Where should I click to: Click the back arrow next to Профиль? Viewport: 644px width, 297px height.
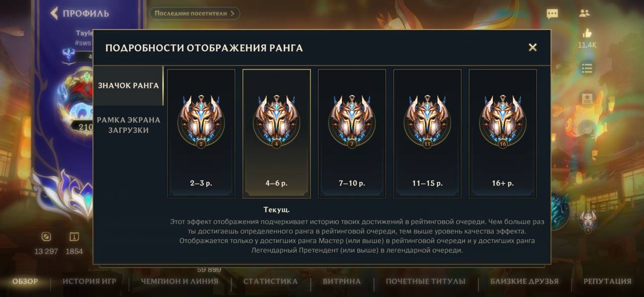click(x=54, y=13)
